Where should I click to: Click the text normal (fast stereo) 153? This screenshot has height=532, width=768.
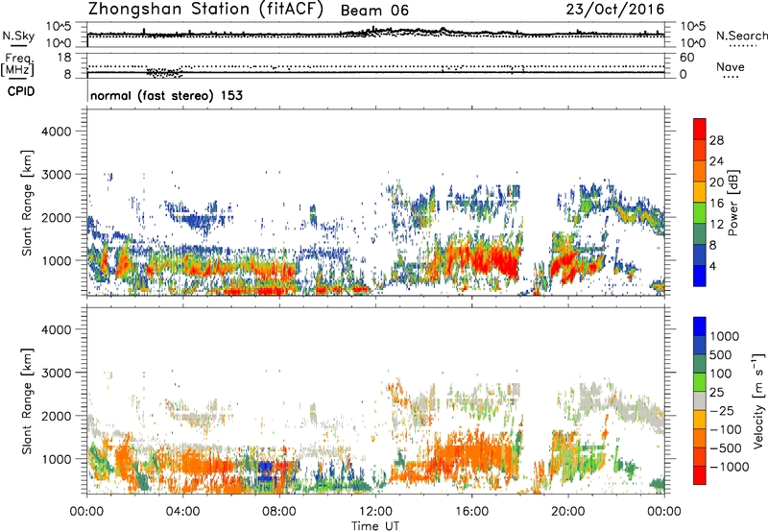[166, 95]
